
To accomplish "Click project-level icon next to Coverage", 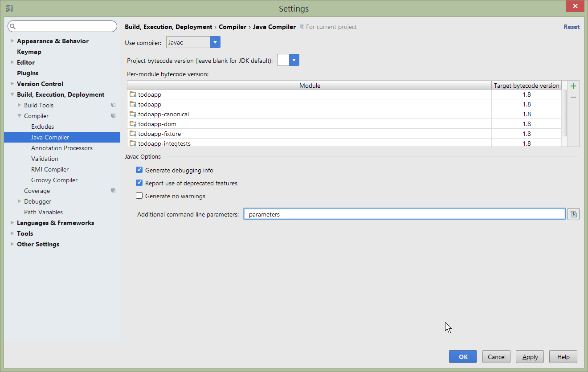I will coord(113,191).
